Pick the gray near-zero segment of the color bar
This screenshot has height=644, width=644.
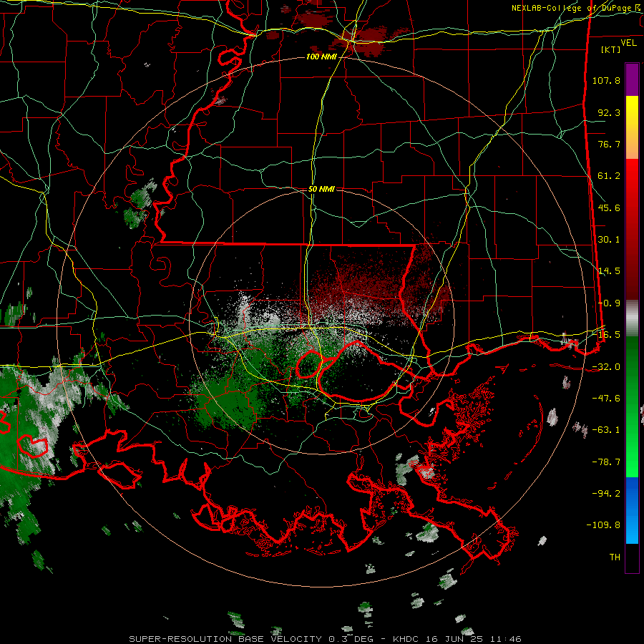point(632,318)
